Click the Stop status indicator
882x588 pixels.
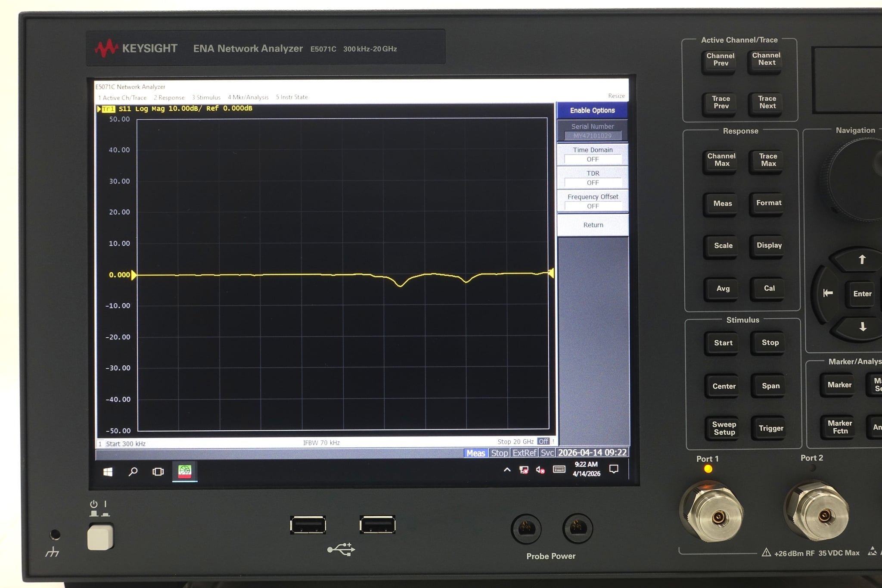pyautogui.click(x=500, y=453)
